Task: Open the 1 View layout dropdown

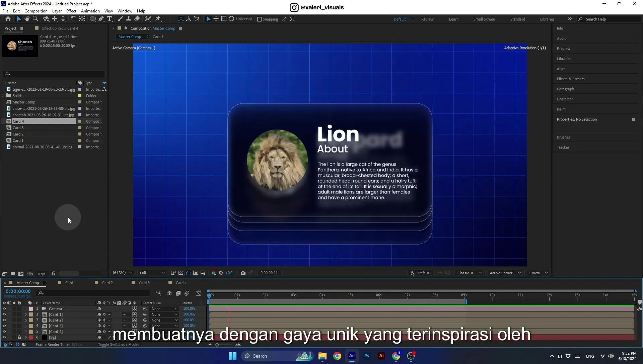Action: tap(538, 273)
